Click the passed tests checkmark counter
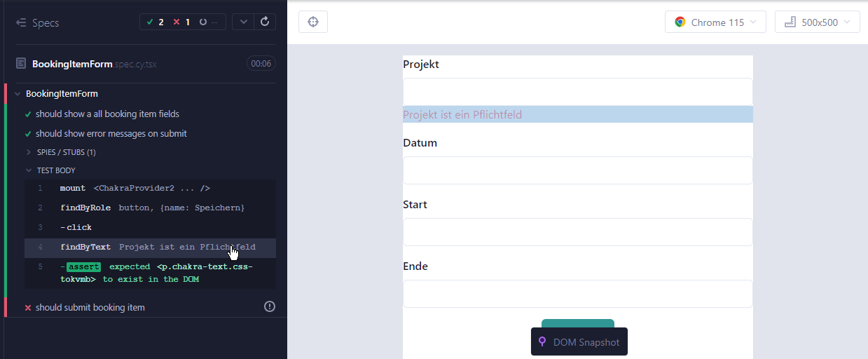The height and width of the screenshot is (359, 868). pos(156,22)
